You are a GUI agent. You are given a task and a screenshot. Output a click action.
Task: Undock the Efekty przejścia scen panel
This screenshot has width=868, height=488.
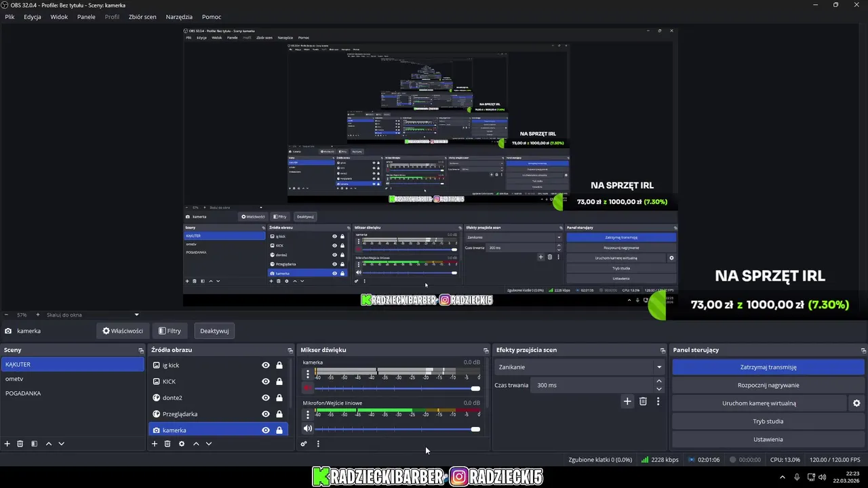click(x=663, y=350)
